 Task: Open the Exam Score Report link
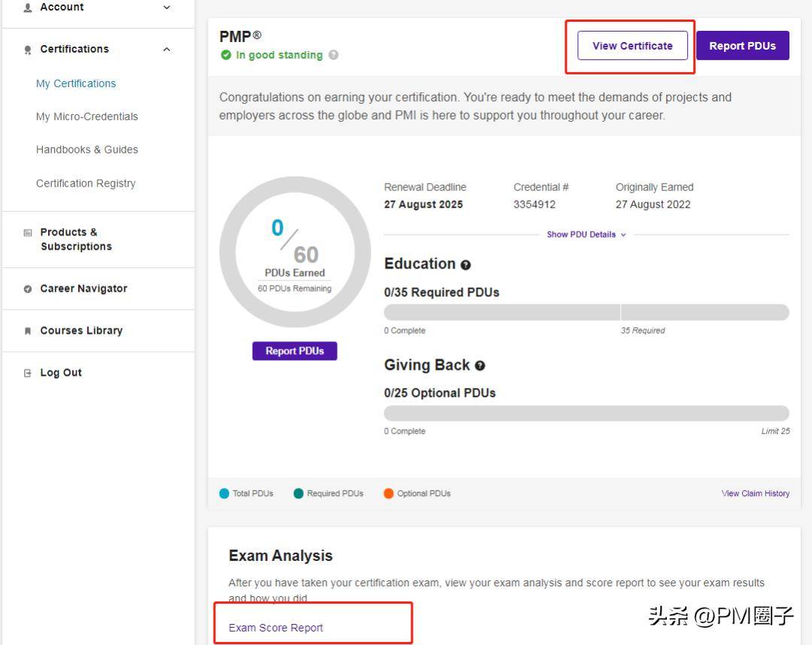[x=275, y=628]
